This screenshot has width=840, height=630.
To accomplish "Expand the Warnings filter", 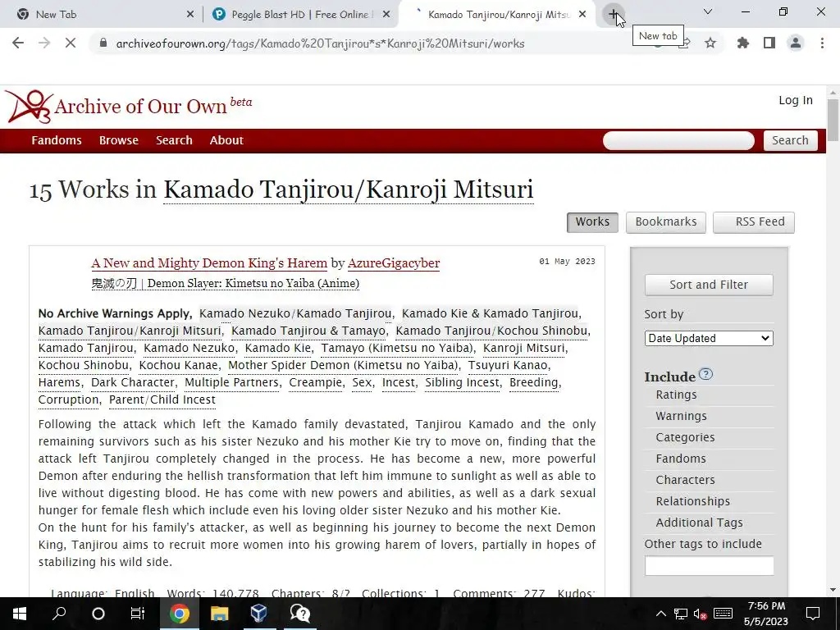I will coord(681,416).
